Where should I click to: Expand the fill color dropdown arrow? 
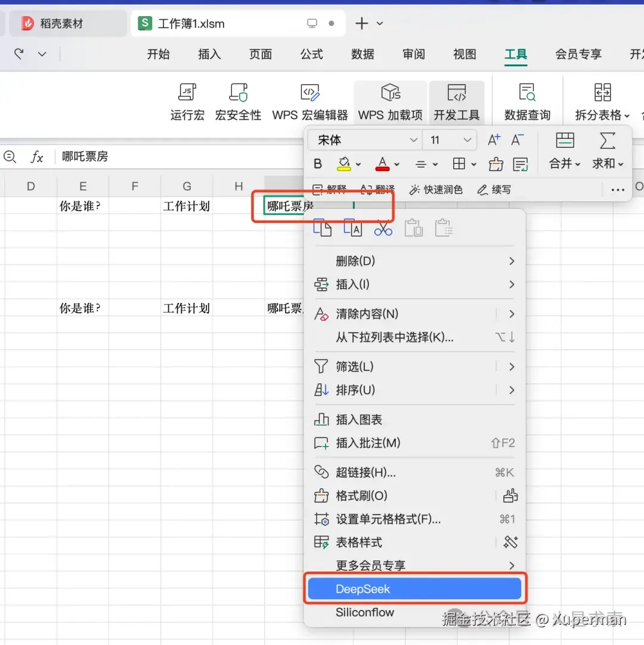(358, 165)
